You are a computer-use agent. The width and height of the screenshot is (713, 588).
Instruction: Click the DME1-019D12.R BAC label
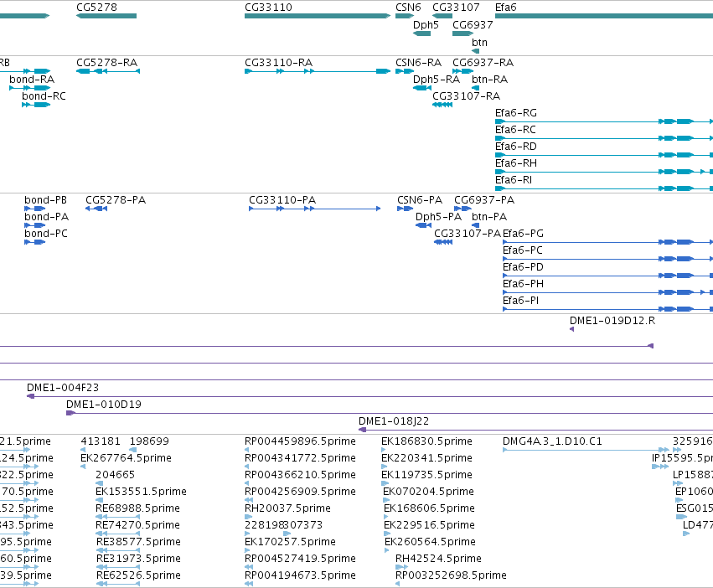(x=612, y=321)
